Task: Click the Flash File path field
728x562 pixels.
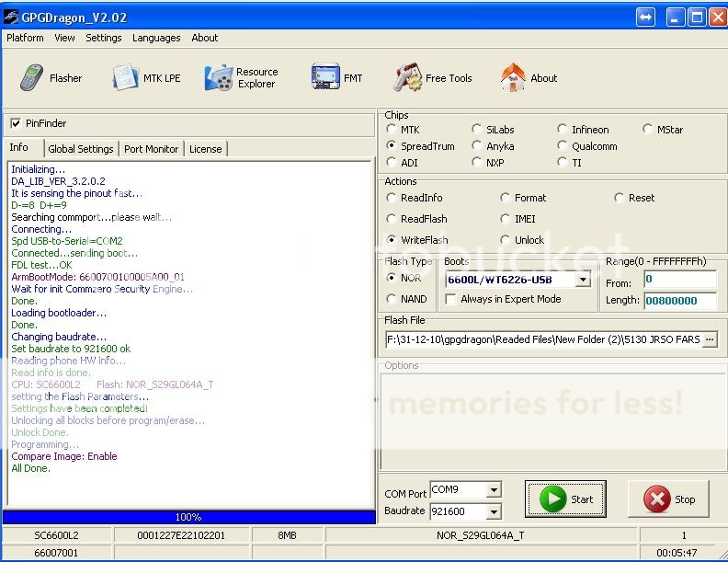Action: point(543,339)
